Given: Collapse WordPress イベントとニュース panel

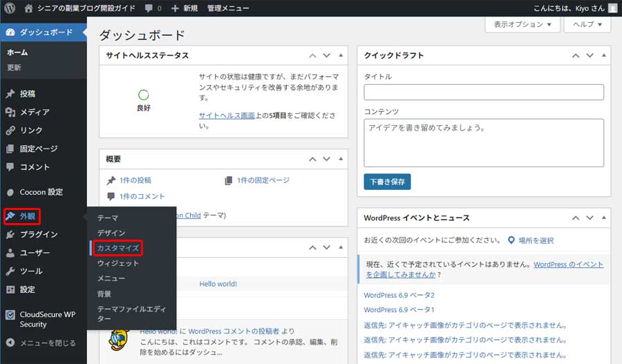Looking at the screenshot, I should (x=604, y=218).
